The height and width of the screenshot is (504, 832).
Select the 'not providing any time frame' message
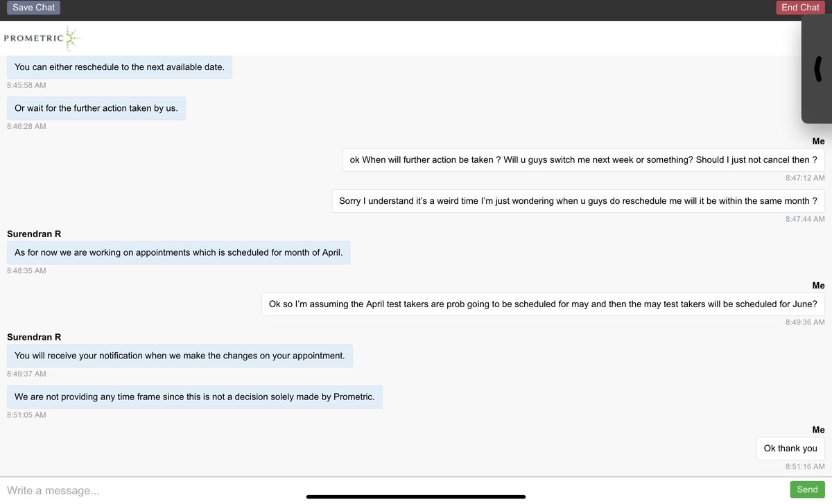(194, 397)
